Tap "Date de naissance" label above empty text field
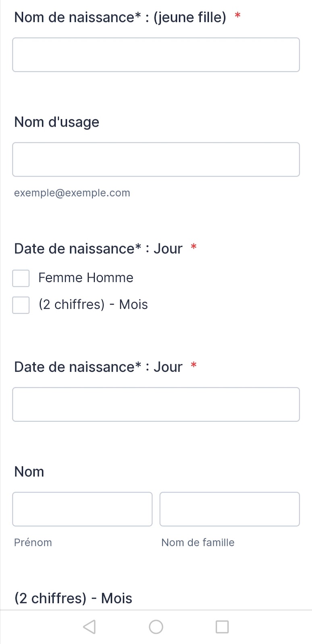Screen dimensions: 312x644 (x=98, y=367)
